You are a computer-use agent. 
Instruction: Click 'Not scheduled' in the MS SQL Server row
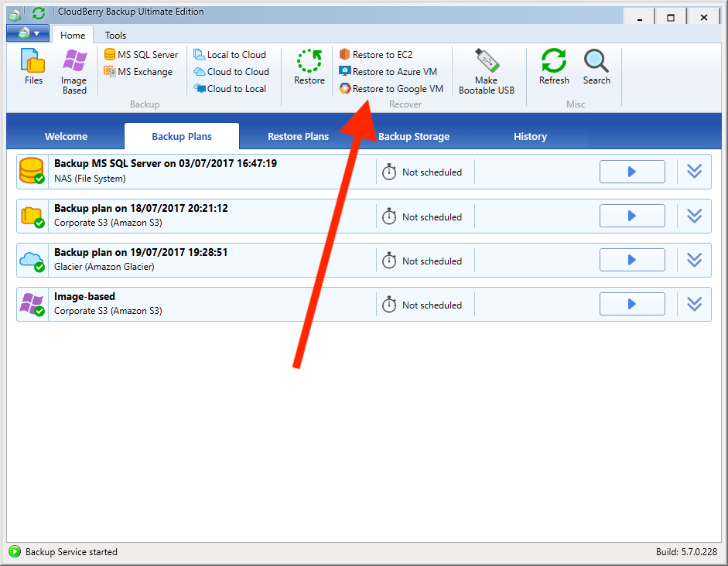432,172
